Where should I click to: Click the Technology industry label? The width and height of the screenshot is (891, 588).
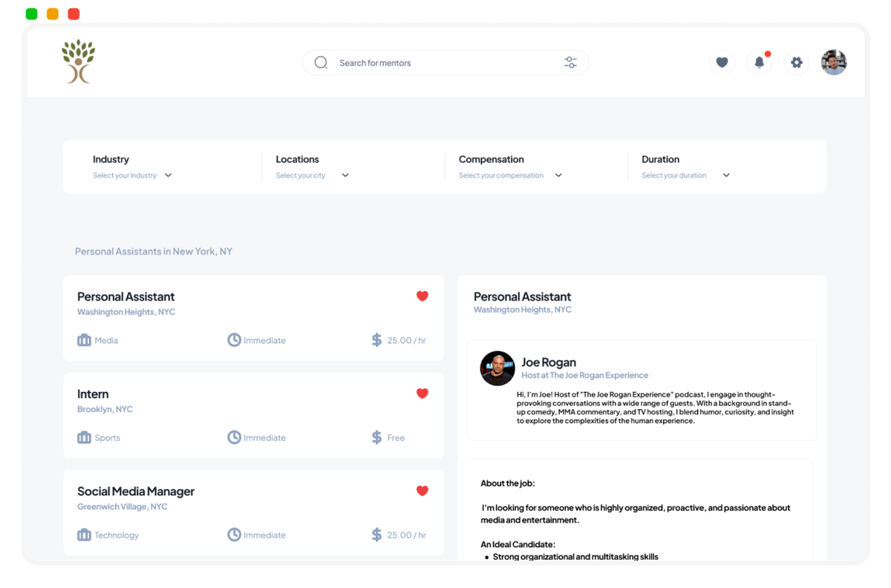click(117, 535)
